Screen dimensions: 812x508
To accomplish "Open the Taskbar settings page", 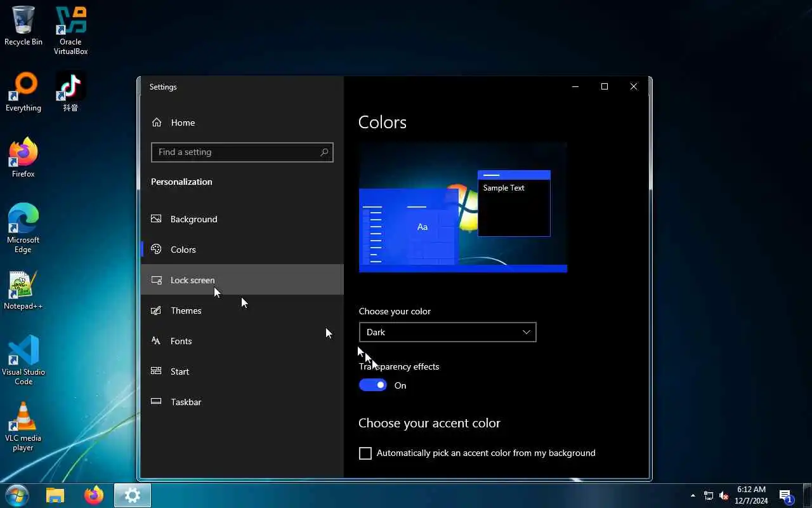I will click(242, 402).
